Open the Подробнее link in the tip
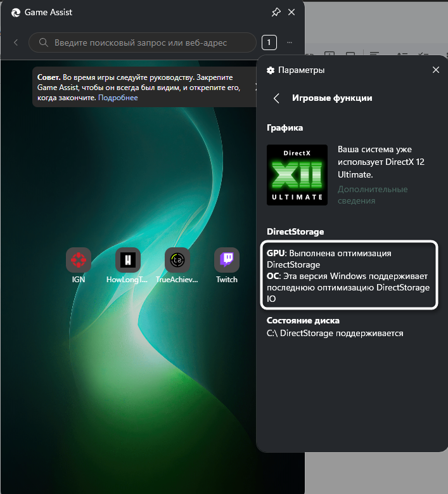Image resolution: width=448 pixels, height=494 pixels. [118, 98]
